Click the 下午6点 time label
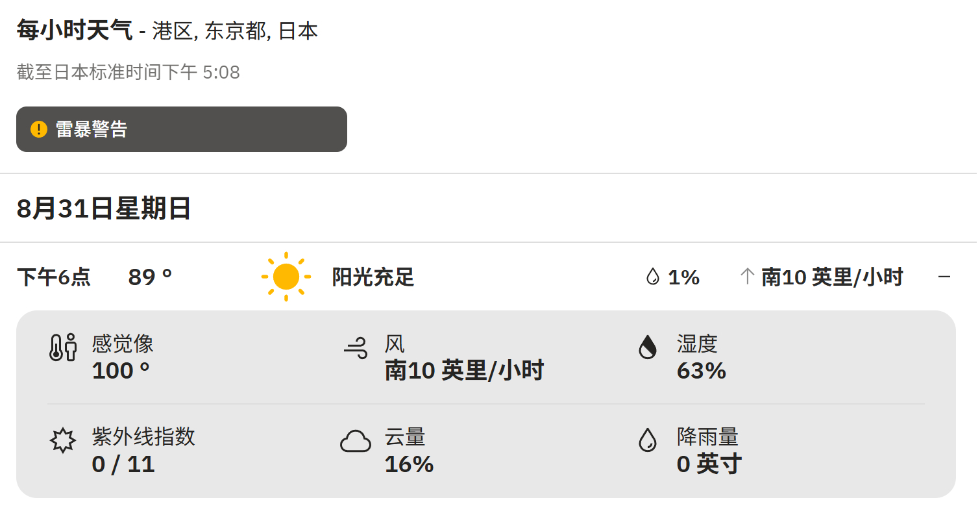Viewport: 980px width, 513px height. [54, 277]
